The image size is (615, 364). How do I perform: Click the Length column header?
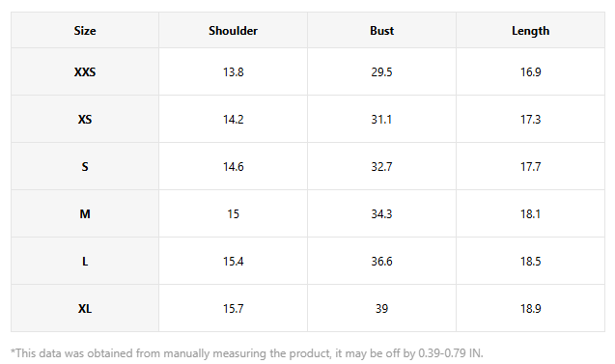(x=530, y=31)
